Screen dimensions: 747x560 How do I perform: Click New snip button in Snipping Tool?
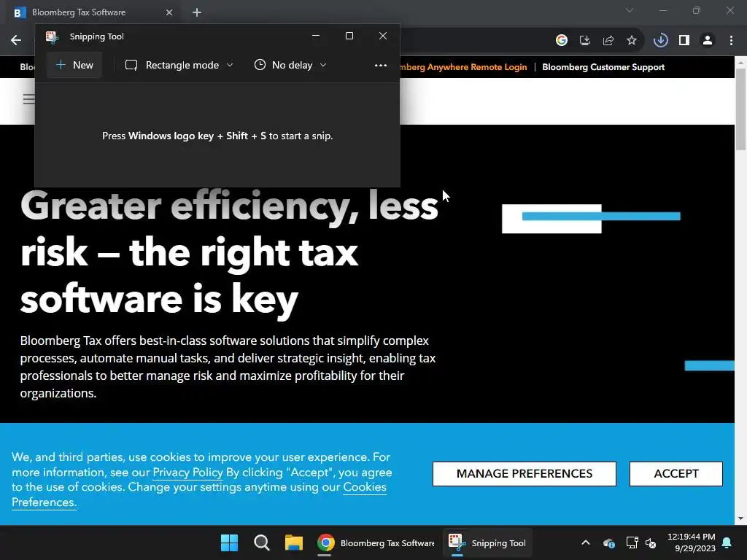[x=74, y=65]
